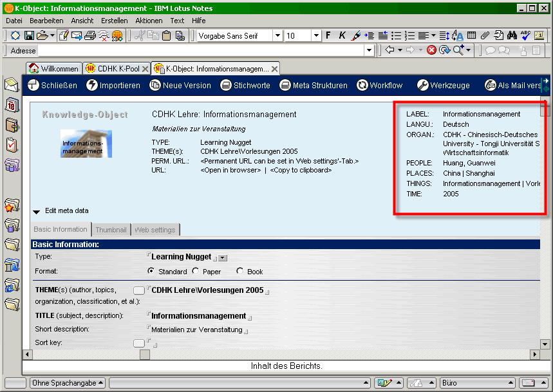Click the back navigation arrow icon

[x=389, y=50]
